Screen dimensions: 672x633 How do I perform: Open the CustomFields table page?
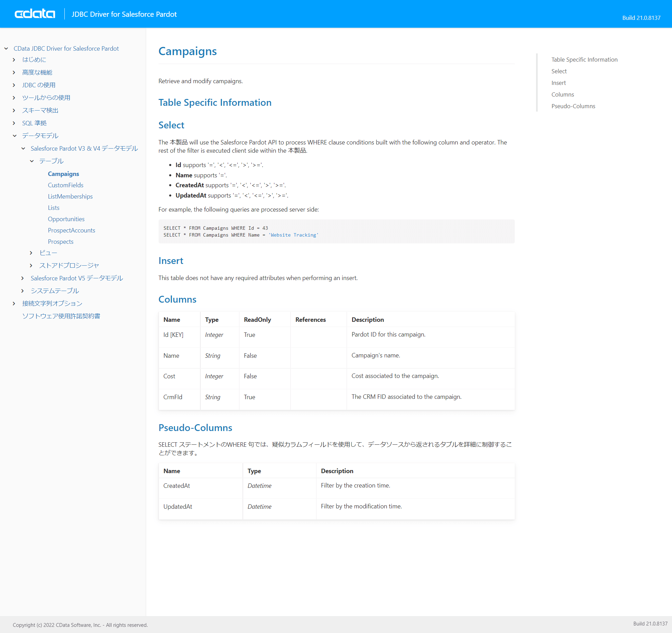point(65,185)
